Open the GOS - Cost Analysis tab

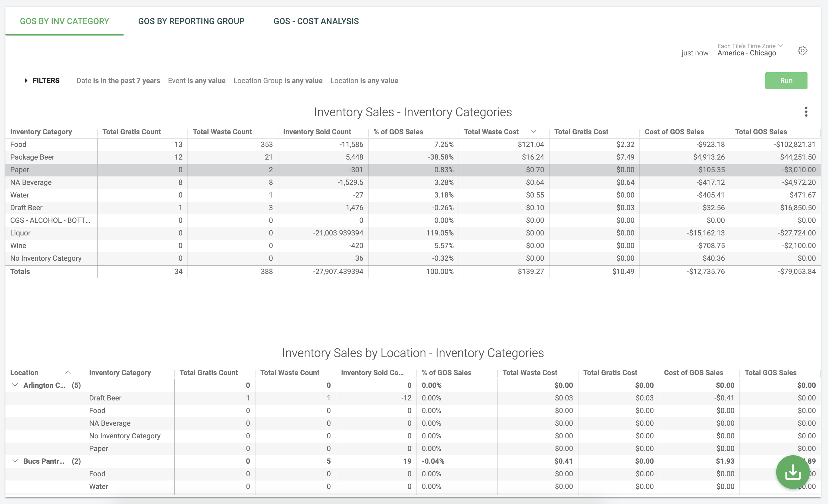[x=316, y=21]
